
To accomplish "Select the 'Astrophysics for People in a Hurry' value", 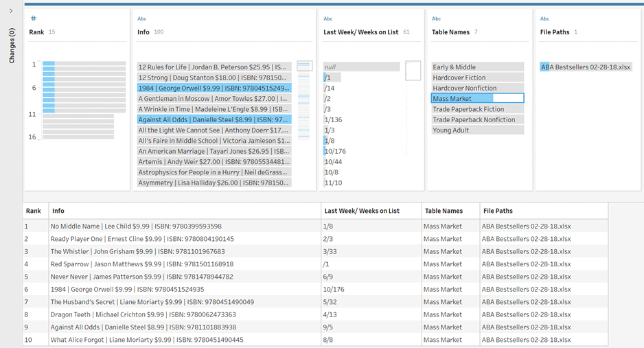I will click(214, 172).
